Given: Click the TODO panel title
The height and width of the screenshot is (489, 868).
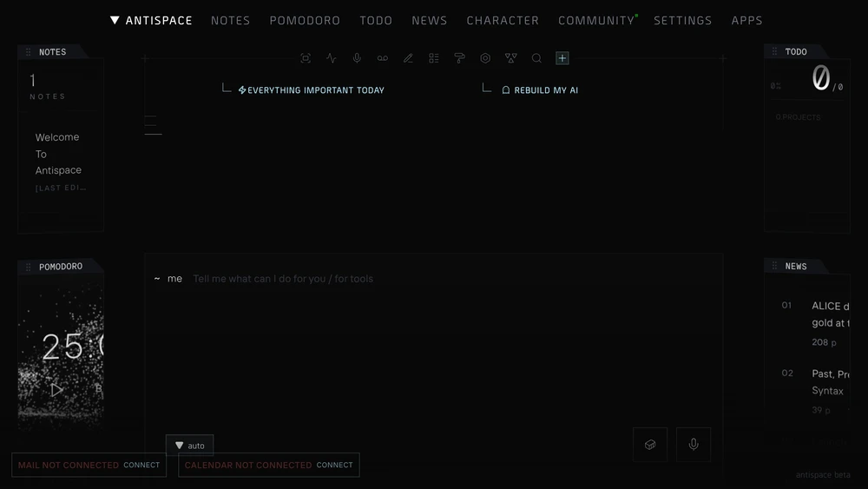Looking at the screenshot, I should tap(796, 51).
